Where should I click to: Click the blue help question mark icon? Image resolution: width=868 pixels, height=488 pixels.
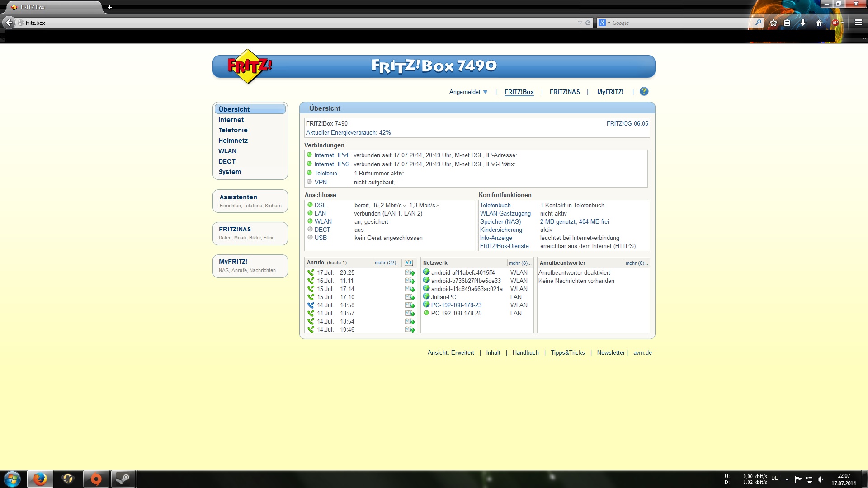click(x=644, y=92)
